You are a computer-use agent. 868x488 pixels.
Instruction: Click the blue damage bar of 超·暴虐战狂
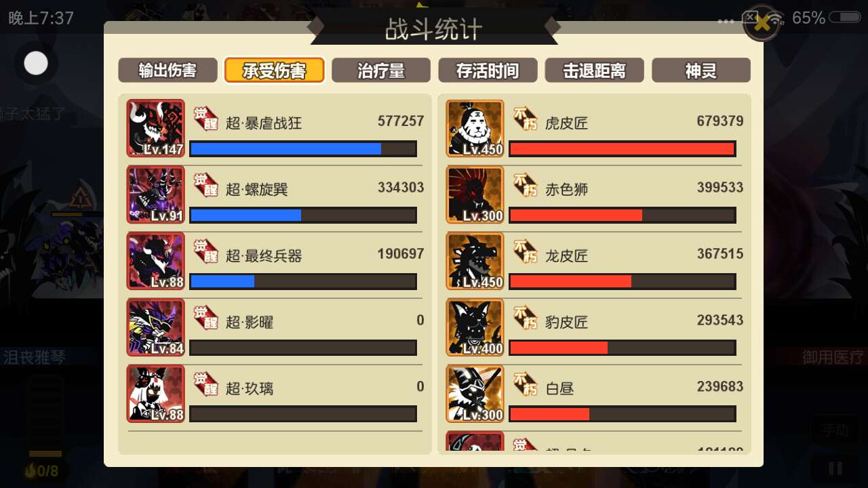[303, 148]
